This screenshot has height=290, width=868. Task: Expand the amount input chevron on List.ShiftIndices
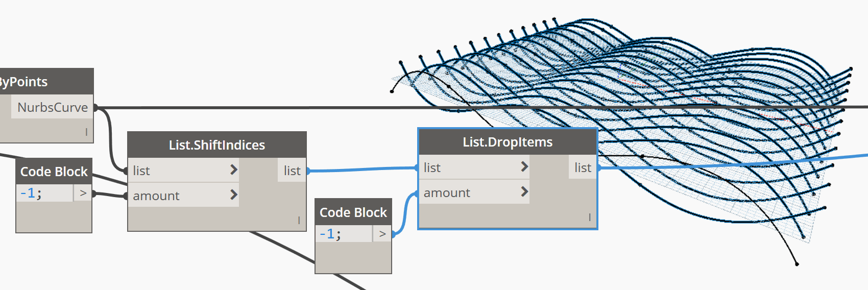tap(233, 195)
